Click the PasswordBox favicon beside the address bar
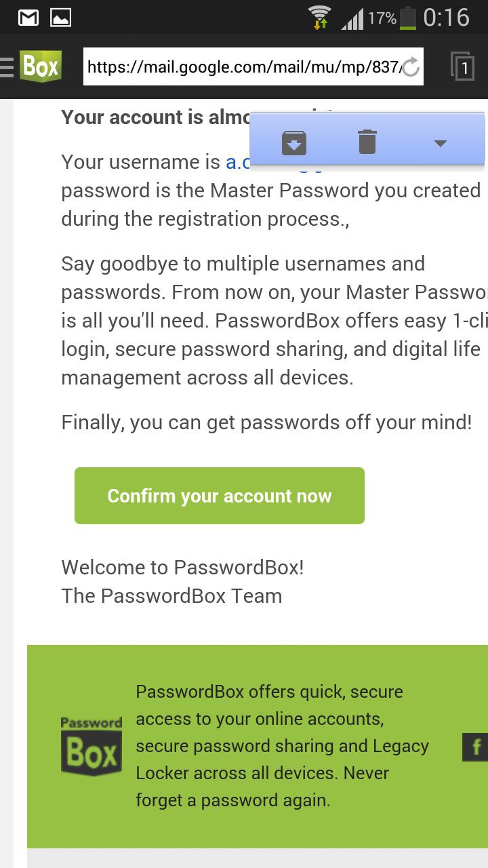488x868 pixels. pyautogui.click(x=40, y=66)
